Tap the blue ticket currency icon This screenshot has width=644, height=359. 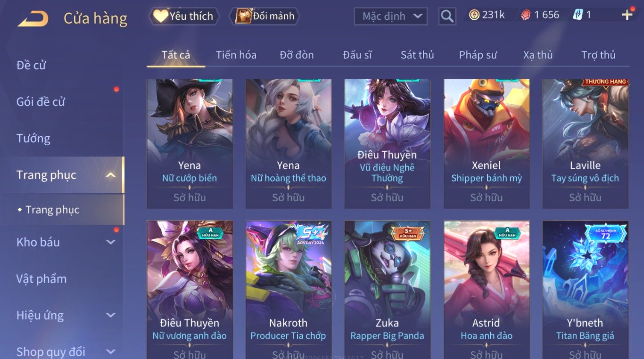pos(577,15)
